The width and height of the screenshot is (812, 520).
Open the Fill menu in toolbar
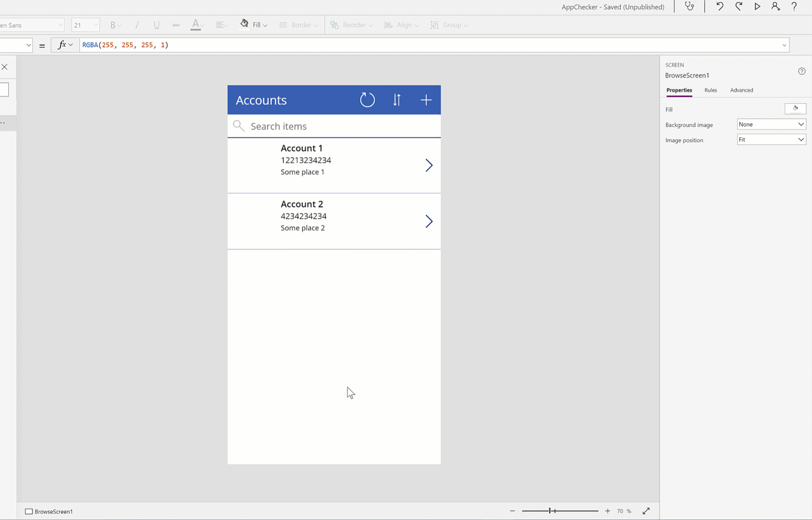tap(254, 25)
